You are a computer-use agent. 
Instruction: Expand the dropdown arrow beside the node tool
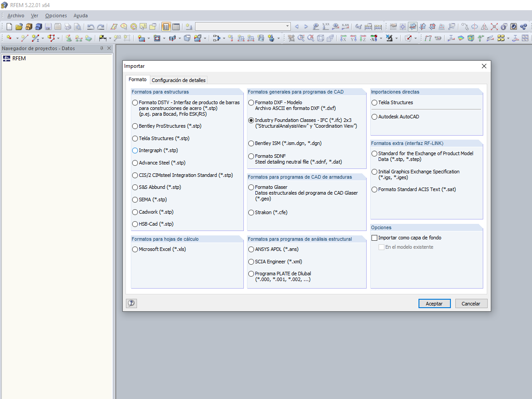(17, 38)
